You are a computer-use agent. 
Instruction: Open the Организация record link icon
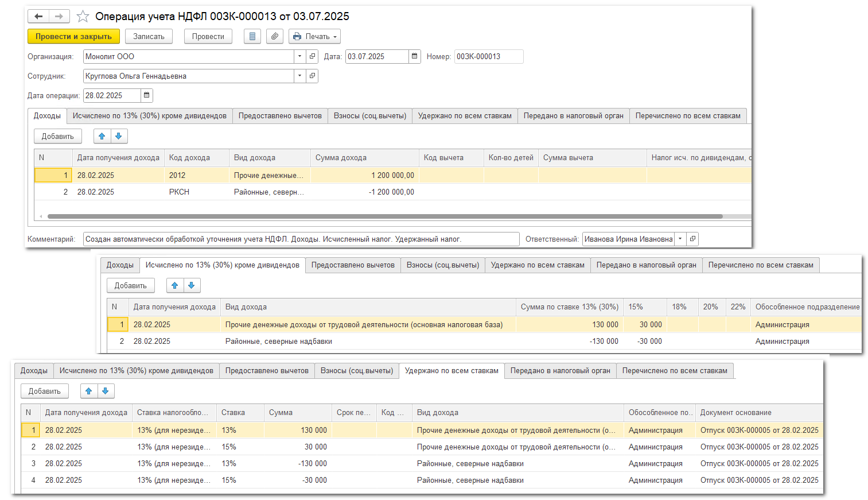(312, 56)
